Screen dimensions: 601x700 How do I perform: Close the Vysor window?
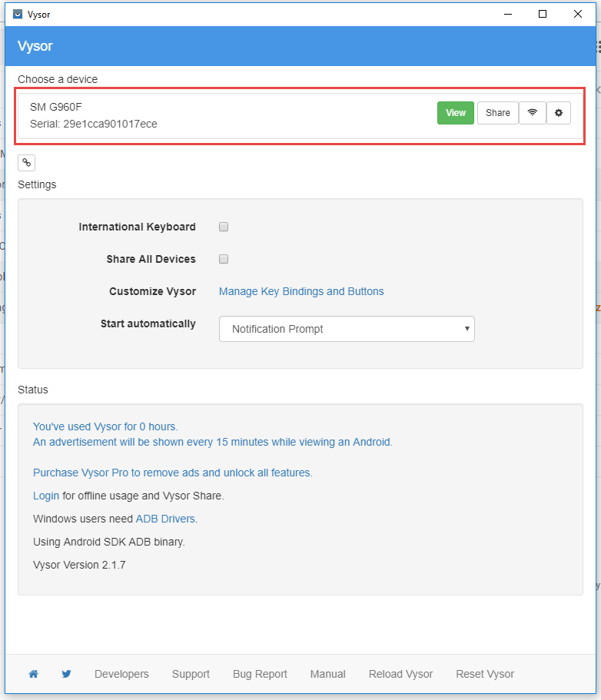578,15
